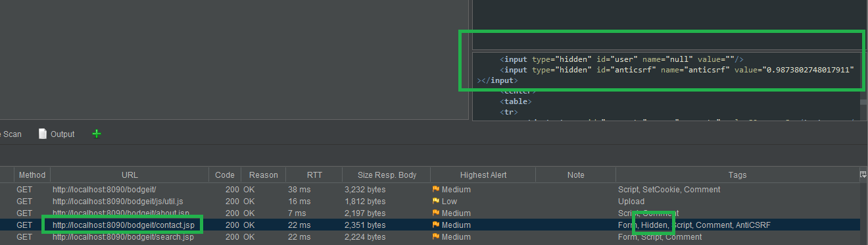Click the Medium alert flag for bodgeit/ row

tap(435, 190)
